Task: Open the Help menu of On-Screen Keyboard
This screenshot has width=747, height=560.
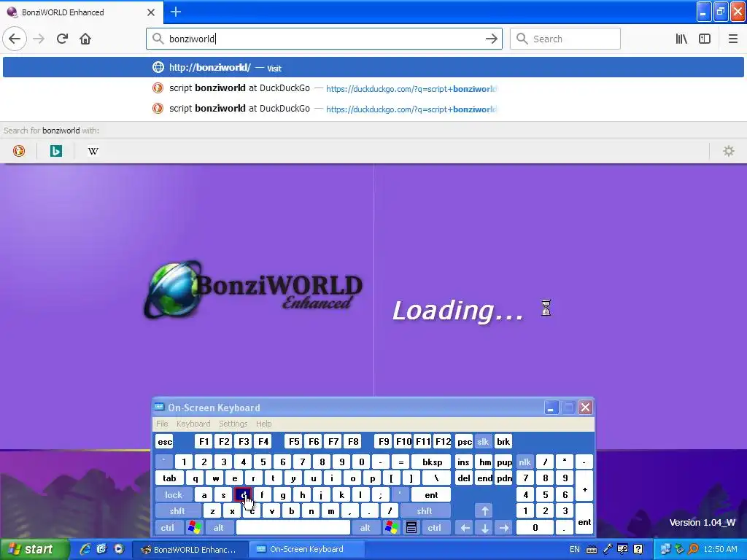Action: pos(263,424)
